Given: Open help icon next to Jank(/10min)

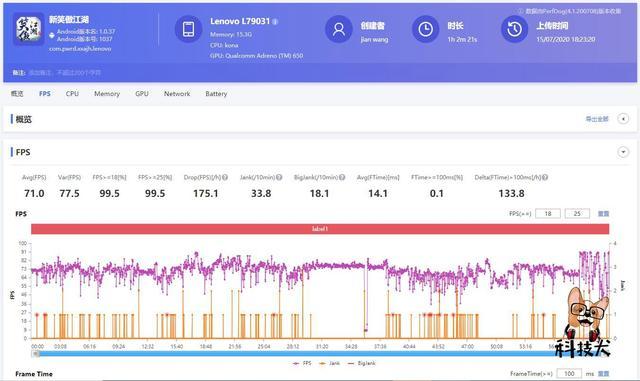Looking at the screenshot, I should tap(279, 177).
